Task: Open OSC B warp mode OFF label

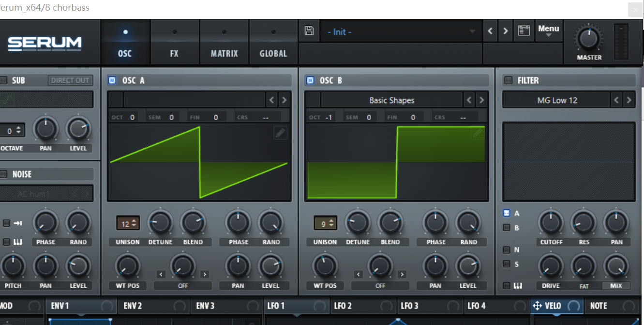Action: click(380, 286)
